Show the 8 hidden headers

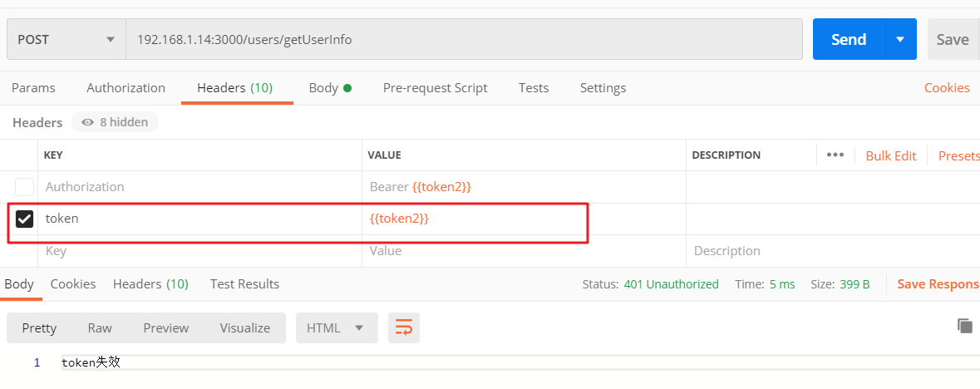[x=115, y=122]
